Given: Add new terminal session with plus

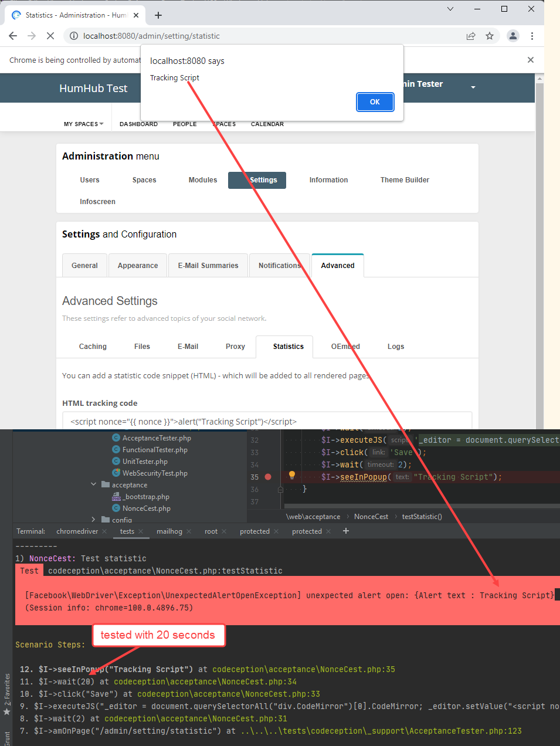Looking at the screenshot, I should click(x=346, y=531).
